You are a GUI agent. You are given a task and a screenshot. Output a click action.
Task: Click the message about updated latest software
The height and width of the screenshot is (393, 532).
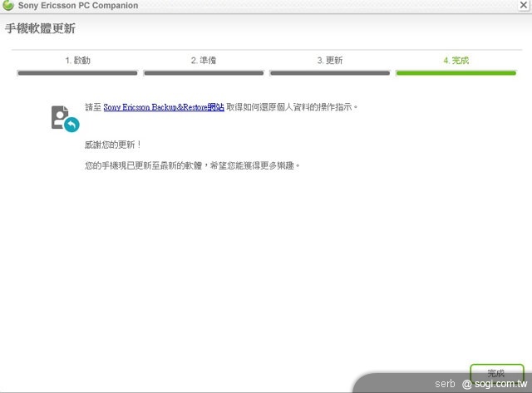tap(191, 165)
